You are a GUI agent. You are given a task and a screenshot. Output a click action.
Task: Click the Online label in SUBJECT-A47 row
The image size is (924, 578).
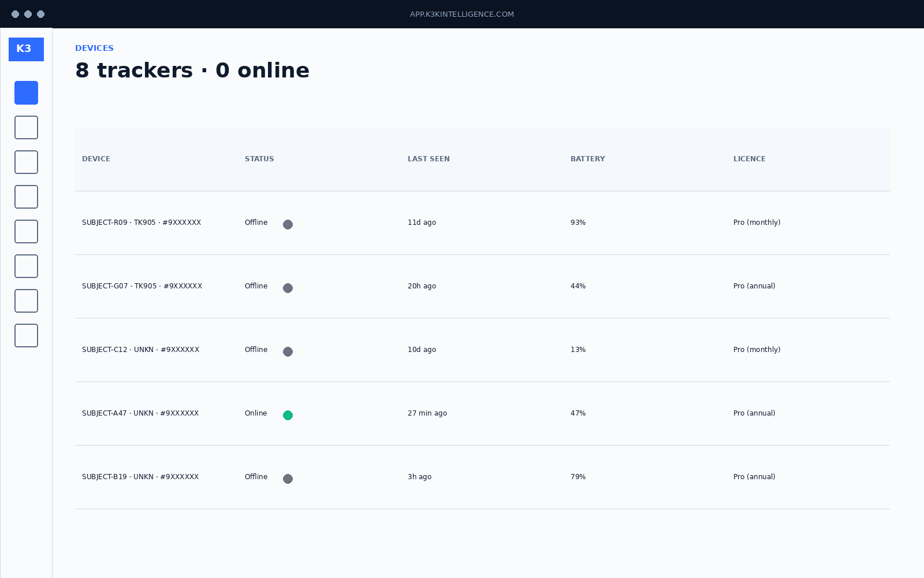[x=256, y=413]
